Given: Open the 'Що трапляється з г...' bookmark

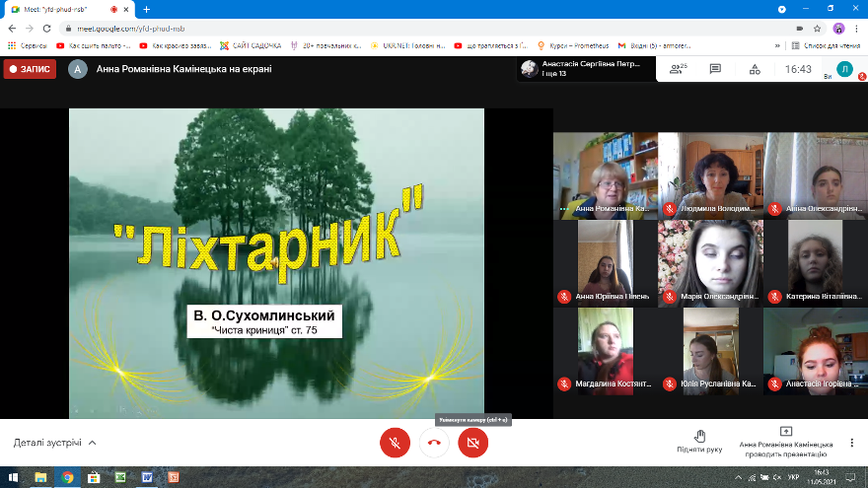Looking at the screenshot, I should (x=490, y=46).
